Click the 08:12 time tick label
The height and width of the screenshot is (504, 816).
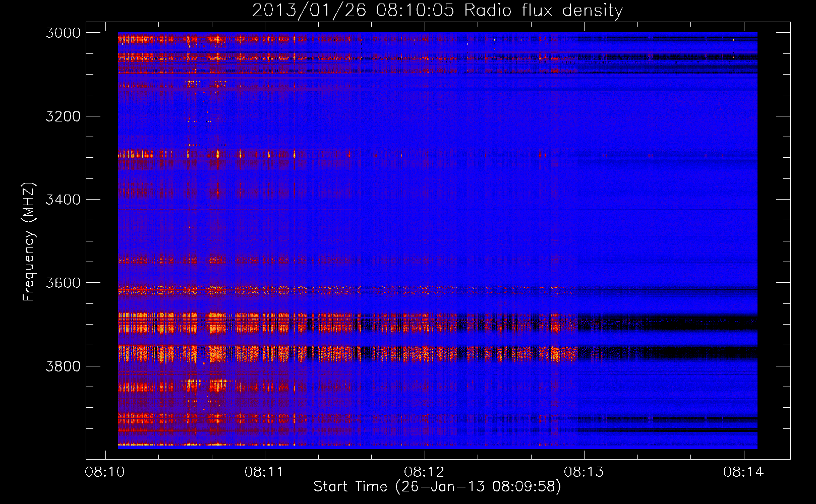click(x=425, y=472)
